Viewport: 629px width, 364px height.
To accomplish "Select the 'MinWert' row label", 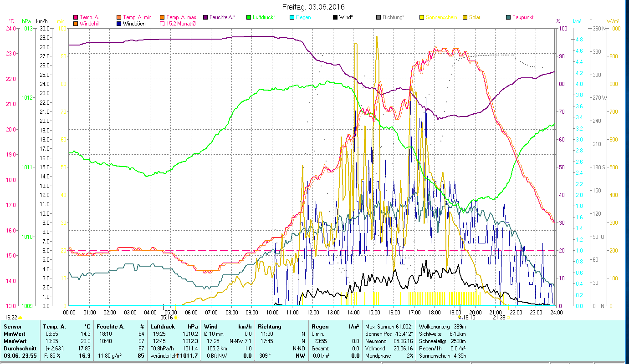I will pos(14,334).
